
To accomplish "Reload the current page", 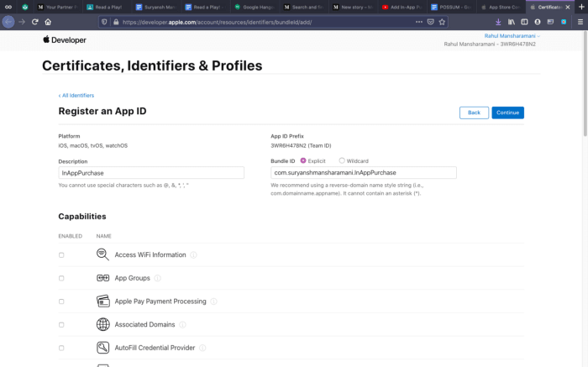I will click(x=35, y=22).
